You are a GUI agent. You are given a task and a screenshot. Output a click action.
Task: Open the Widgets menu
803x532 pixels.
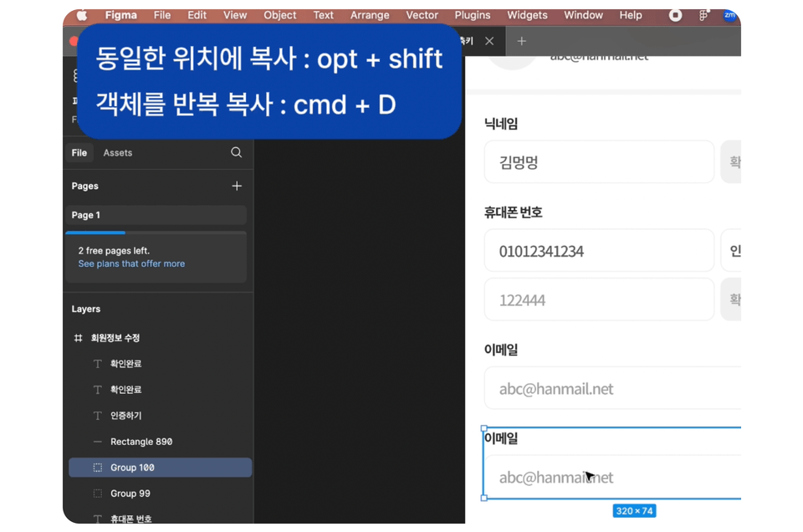click(527, 15)
